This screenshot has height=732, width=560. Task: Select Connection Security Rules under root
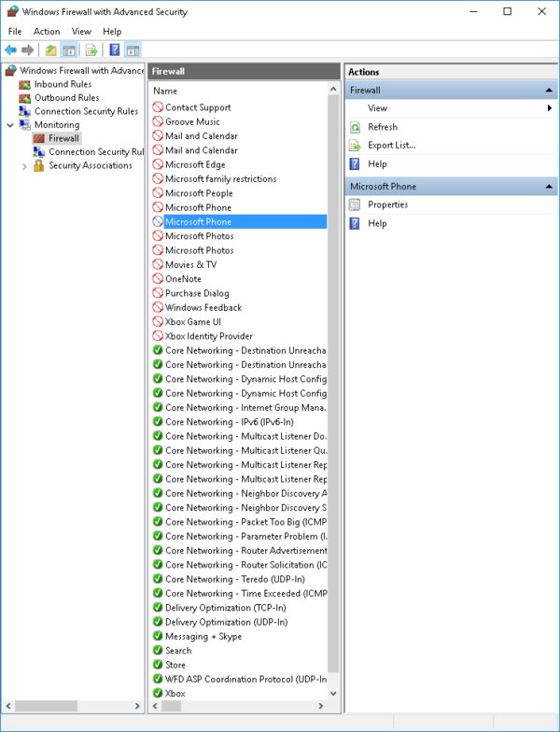pos(86,112)
